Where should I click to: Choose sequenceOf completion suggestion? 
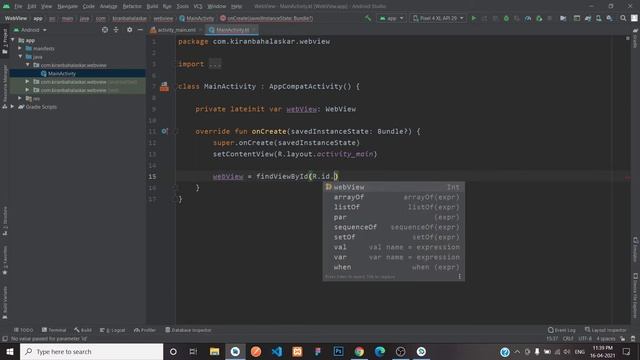tap(393, 227)
